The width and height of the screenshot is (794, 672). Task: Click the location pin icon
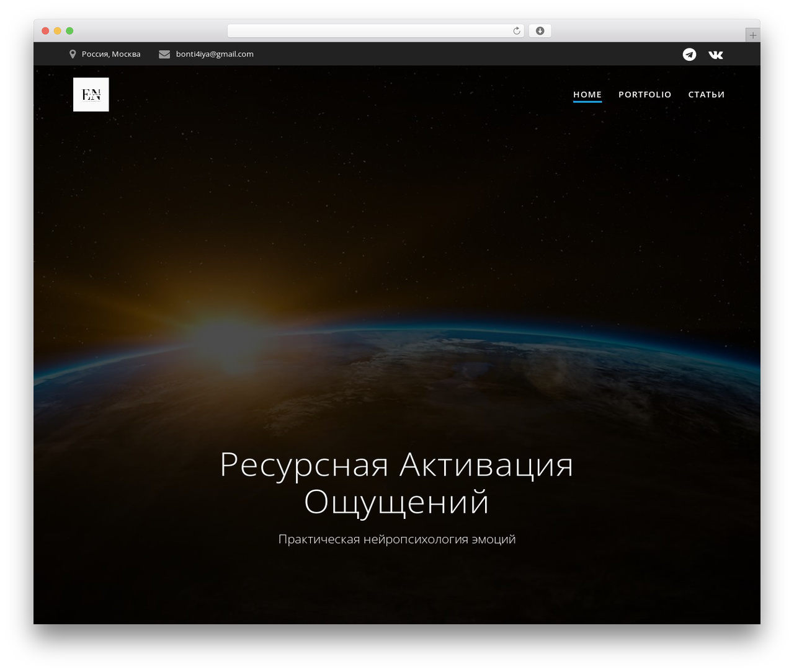73,54
